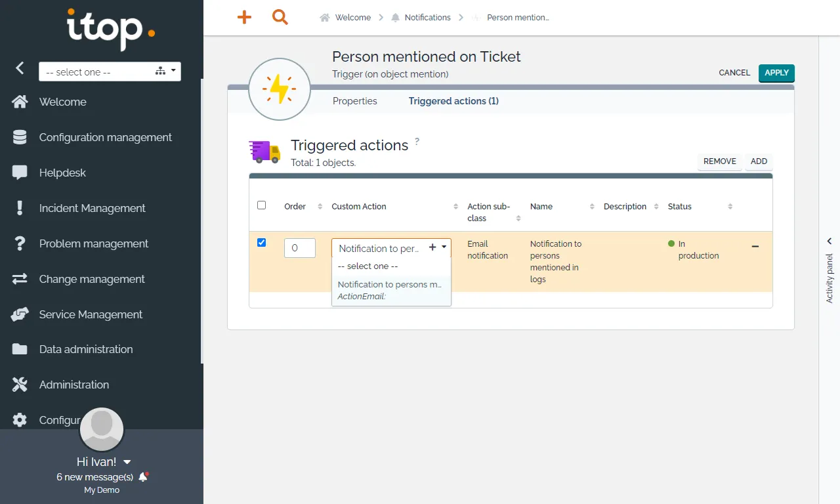Sort by the Order column

[303, 206]
